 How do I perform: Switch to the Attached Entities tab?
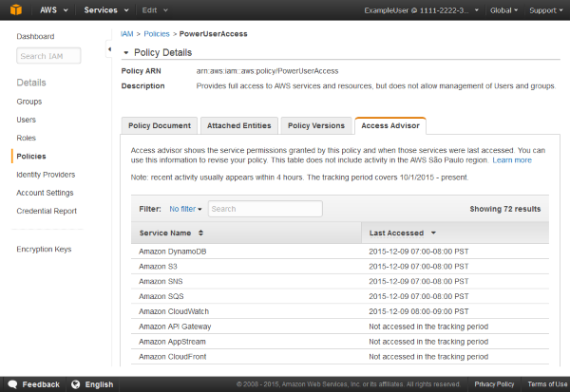(239, 125)
